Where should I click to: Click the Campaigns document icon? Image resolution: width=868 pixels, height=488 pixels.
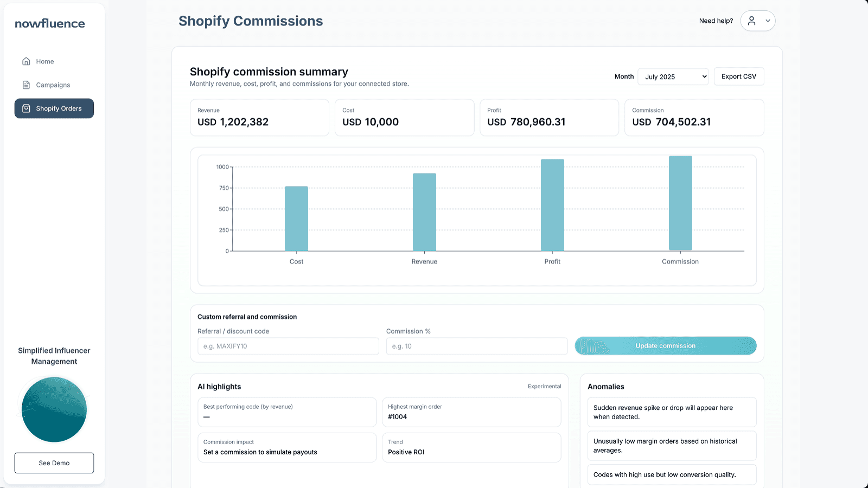(26, 85)
